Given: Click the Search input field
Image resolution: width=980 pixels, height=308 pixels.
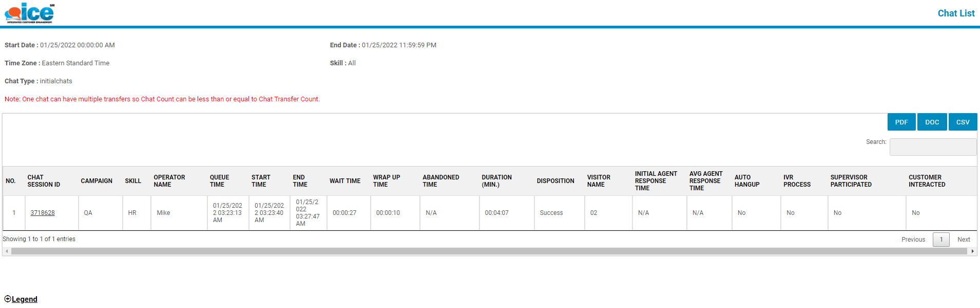Looking at the screenshot, I should tap(932, 147).
